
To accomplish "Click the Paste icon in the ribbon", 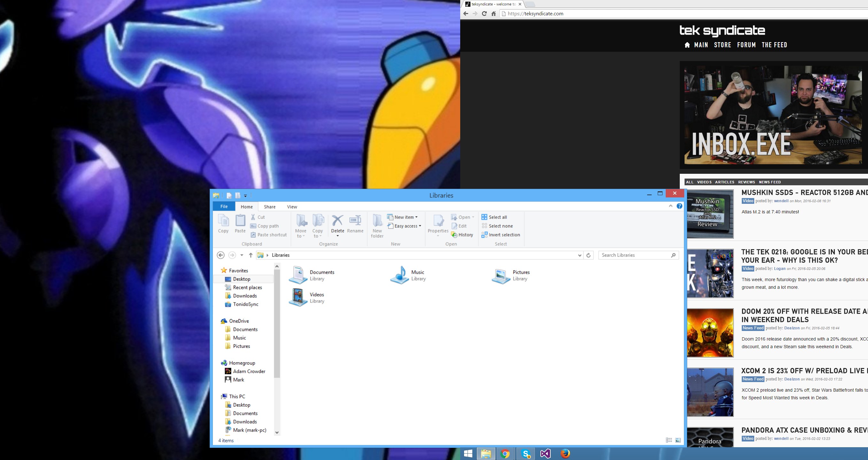I will [x=240, y=224].
